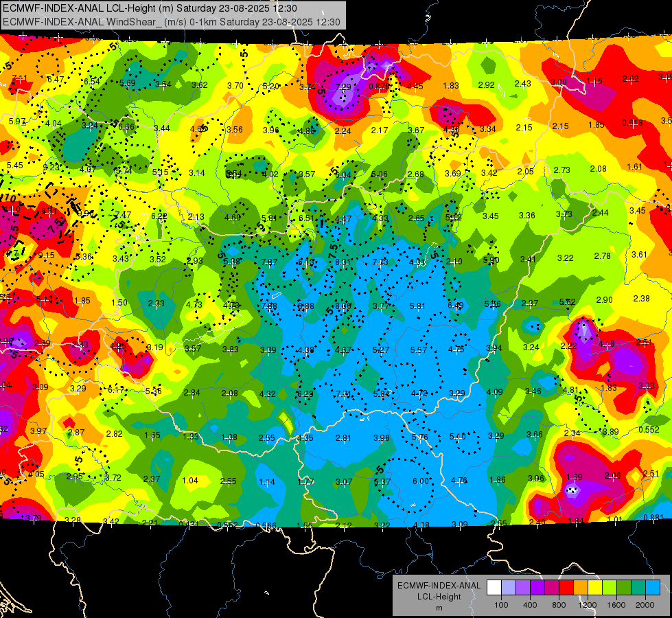Click the wind shear value 6.54

[x=92, y=82]
